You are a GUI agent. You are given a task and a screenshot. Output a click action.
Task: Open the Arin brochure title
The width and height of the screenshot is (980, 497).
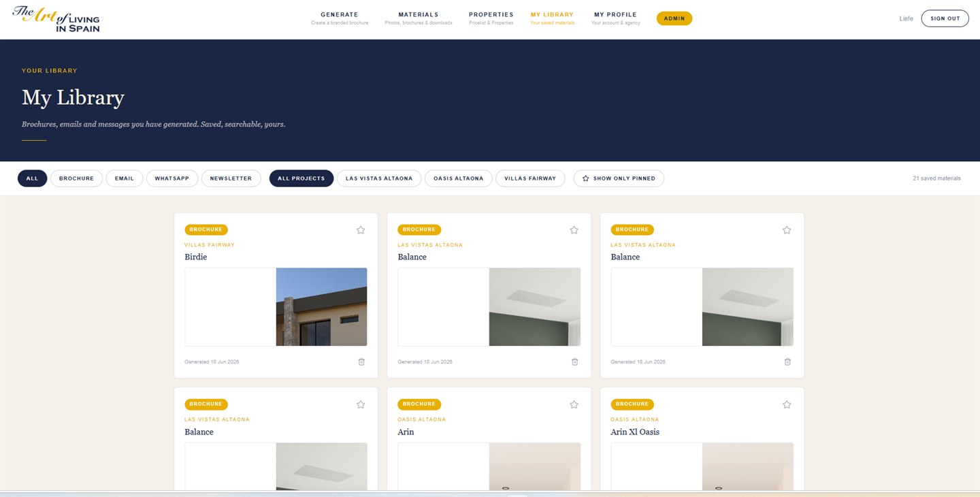[x=406, y=432]
